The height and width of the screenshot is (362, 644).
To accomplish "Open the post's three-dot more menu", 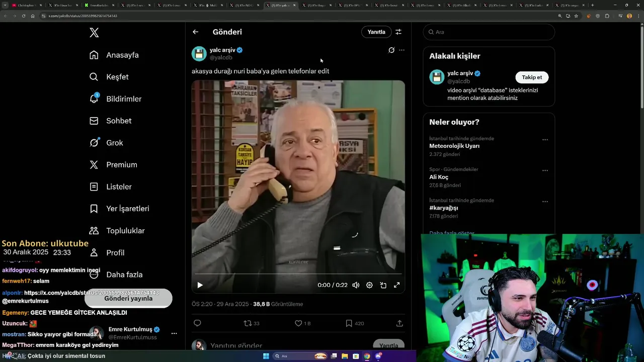I will [401, 50].
